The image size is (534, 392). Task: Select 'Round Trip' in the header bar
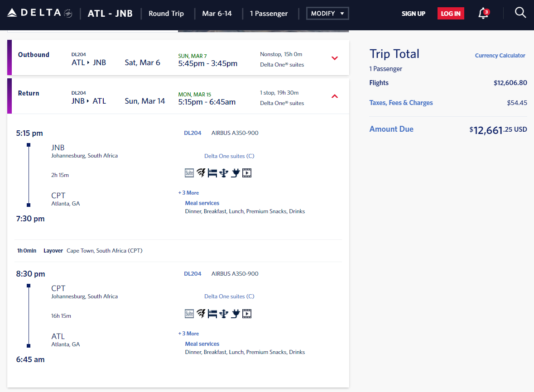pos(166,13)
